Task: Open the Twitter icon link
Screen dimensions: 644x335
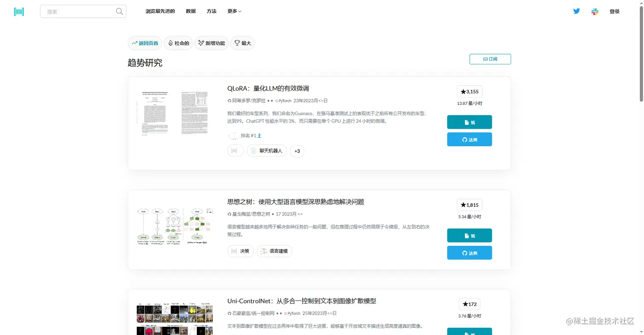Action: (x=576, y=12)
